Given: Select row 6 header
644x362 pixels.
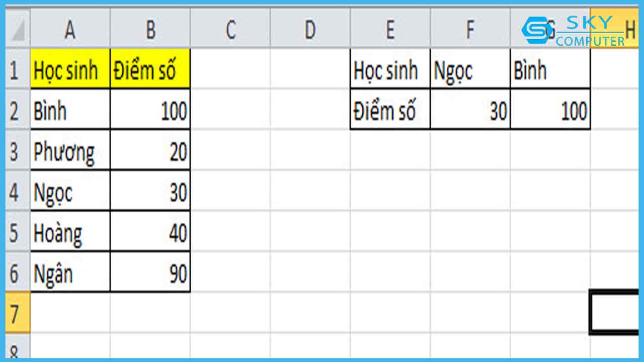Looking at the screenshot, I should tap(18, 272).
